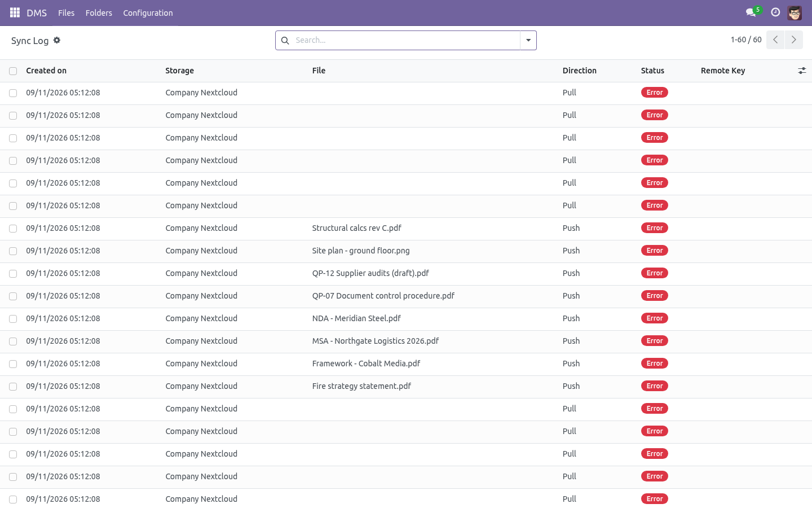
Task: Go to next page arrow
Action: pyautogui.click(x=794, y=40)
